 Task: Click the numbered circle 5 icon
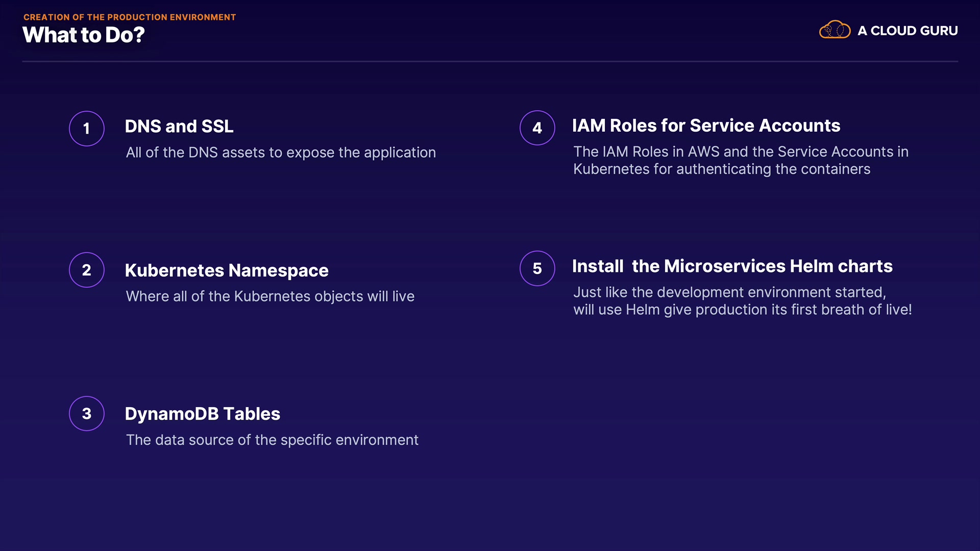(x=537, y=268)
